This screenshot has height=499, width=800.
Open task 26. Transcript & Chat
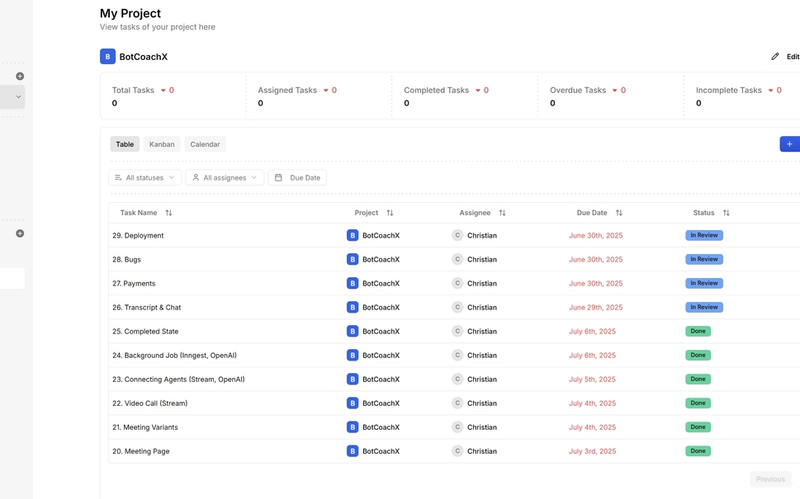146,308
